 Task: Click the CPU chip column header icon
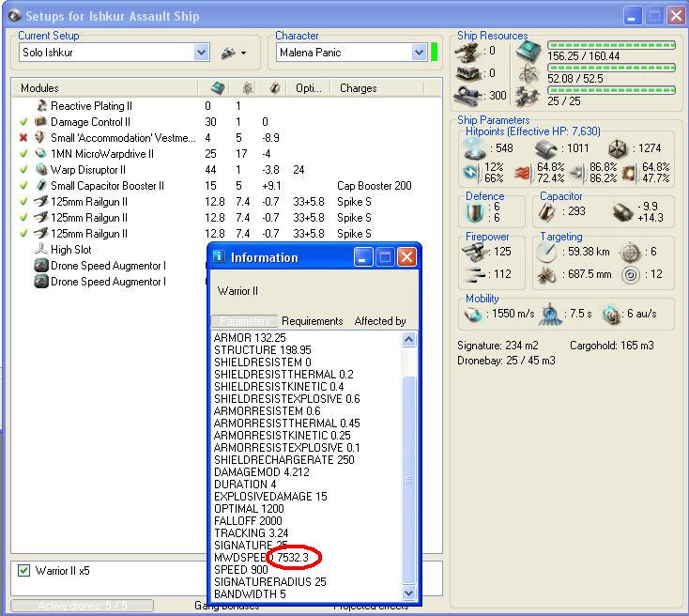219,88
